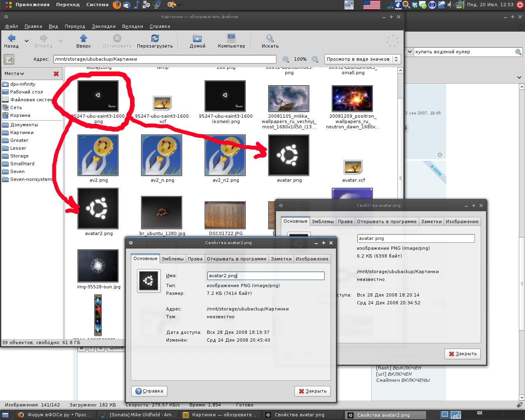Viewport: 525px width, 420px height.
Task: Open the Storage bookmark in the sidebar
Action: tap(19, 156)
